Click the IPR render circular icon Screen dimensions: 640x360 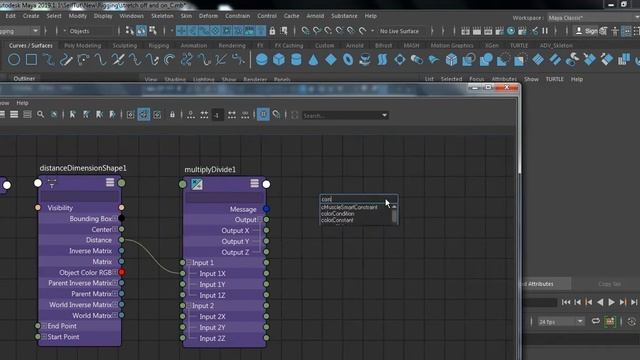511,31
